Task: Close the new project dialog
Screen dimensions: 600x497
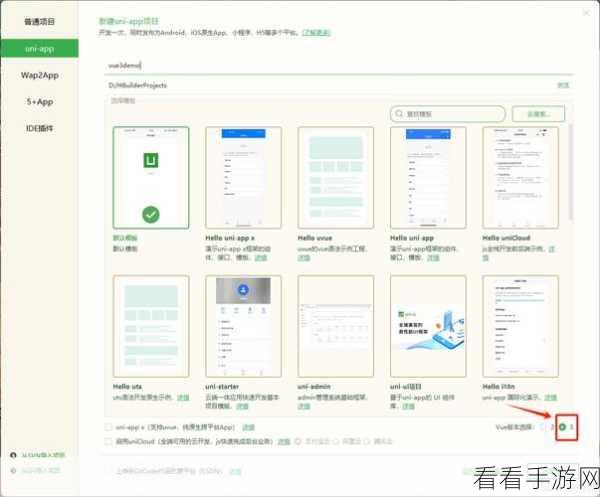Action: pos(586,13)
